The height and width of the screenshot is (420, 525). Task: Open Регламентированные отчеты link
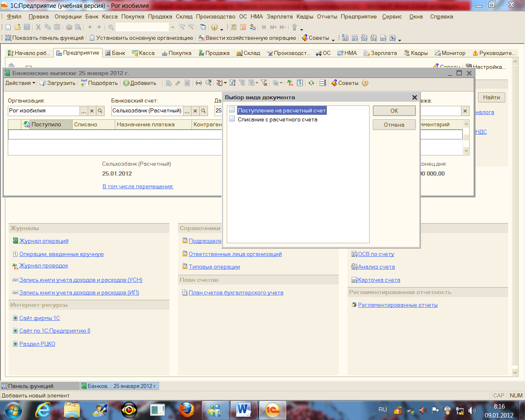pos(398,305)
